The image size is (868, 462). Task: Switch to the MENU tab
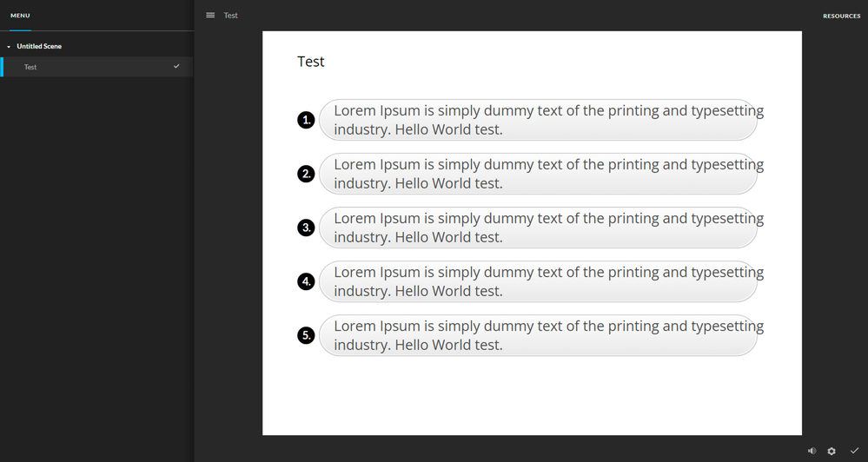(x=20, y=16)
